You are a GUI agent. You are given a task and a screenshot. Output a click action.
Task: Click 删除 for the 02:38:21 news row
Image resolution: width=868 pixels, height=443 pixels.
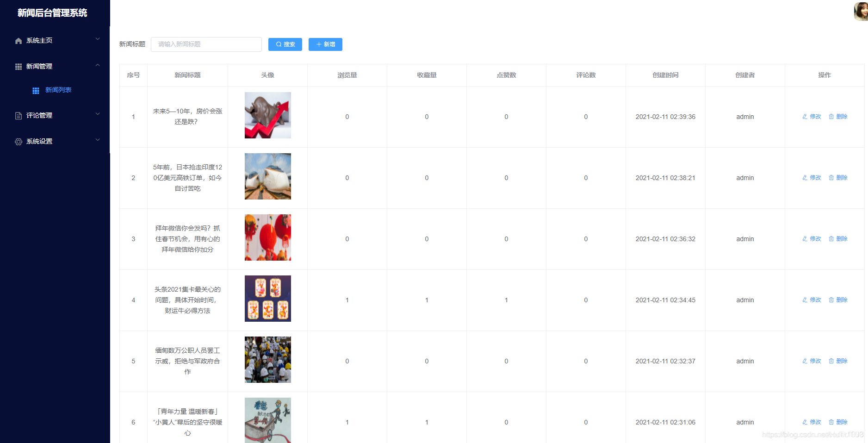[x=838, y=178]
